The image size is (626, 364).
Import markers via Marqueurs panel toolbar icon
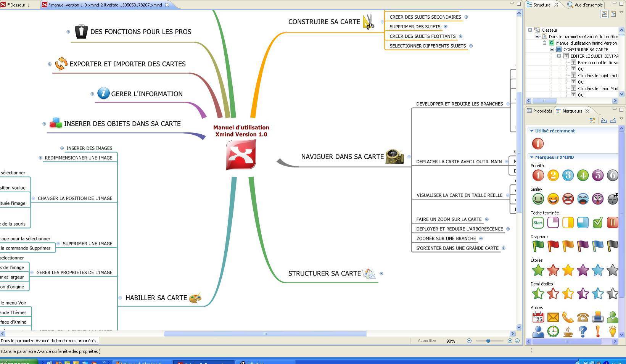[x=604, y=120]
